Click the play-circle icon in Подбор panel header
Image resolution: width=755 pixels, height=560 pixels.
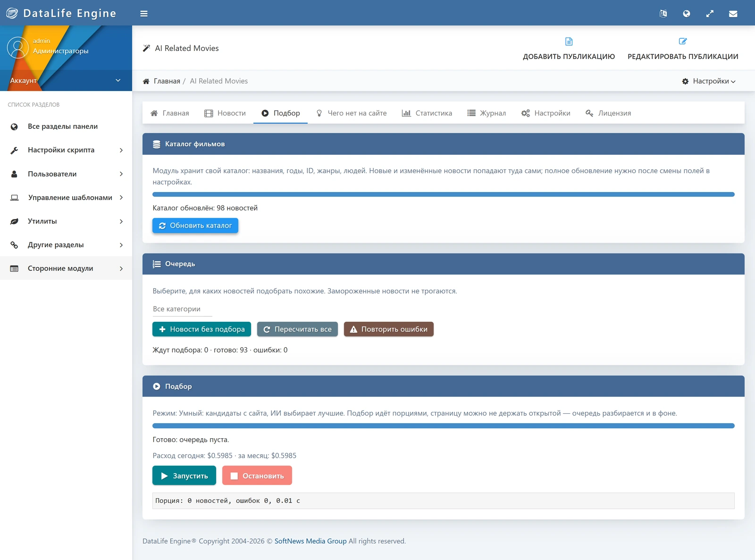pyautogui.click(x=157, y=386)
